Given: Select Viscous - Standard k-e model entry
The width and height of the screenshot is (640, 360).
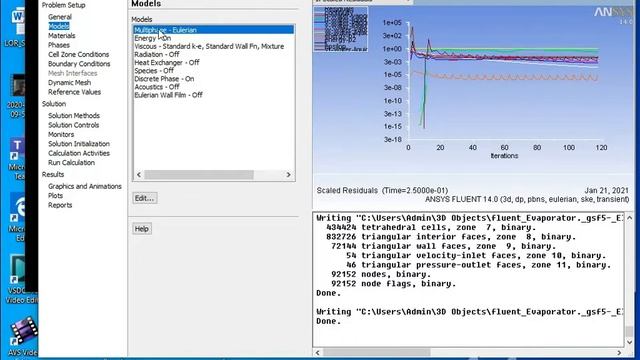Looking at the screenshot, I should 209,46.
